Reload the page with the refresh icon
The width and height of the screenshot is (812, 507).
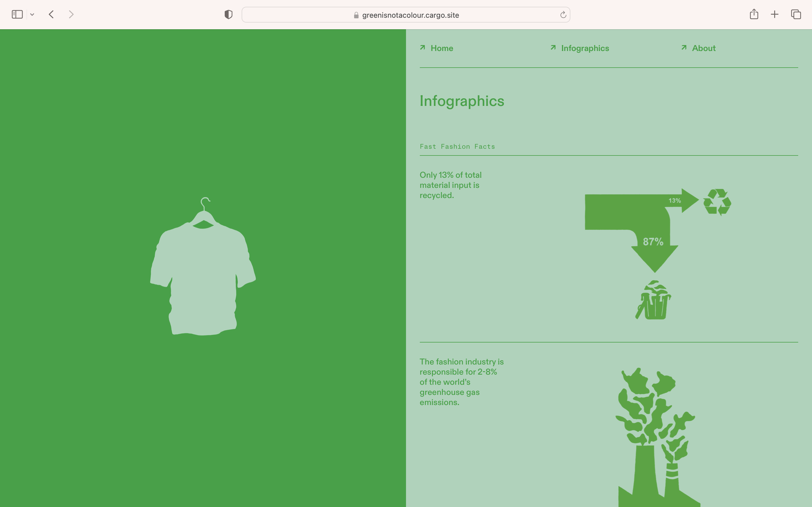tap(563, 15)
